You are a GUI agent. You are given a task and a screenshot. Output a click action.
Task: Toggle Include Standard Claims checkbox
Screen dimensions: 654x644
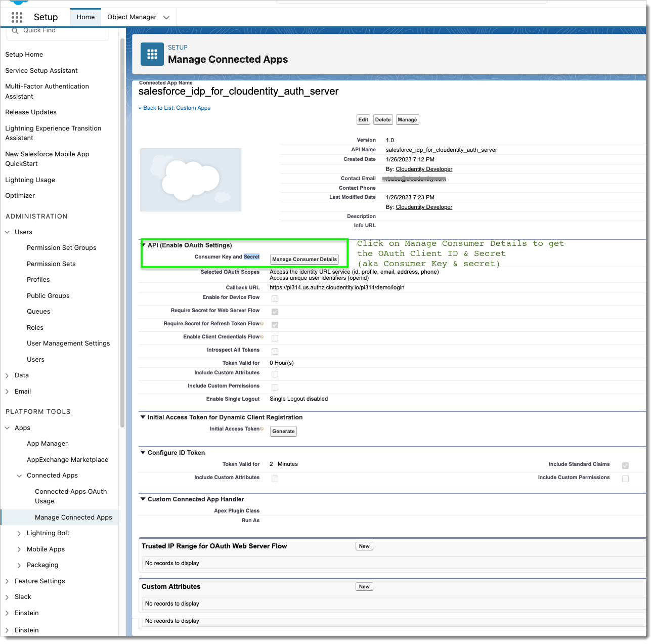click(x=625, y=465)
